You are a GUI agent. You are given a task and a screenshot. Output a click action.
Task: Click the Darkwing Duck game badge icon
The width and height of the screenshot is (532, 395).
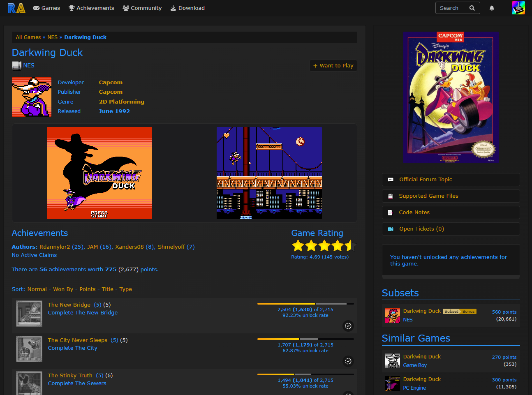point(32,97)
